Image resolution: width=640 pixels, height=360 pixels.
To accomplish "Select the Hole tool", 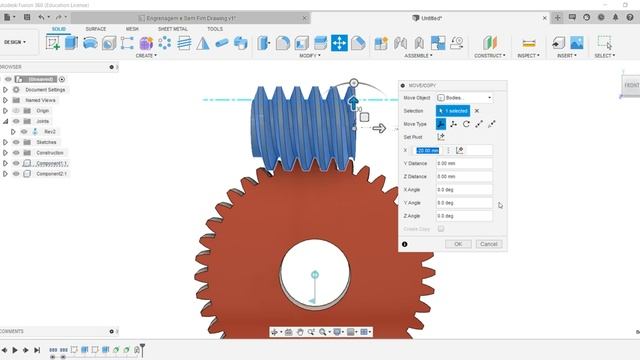I will coord(109,43).
